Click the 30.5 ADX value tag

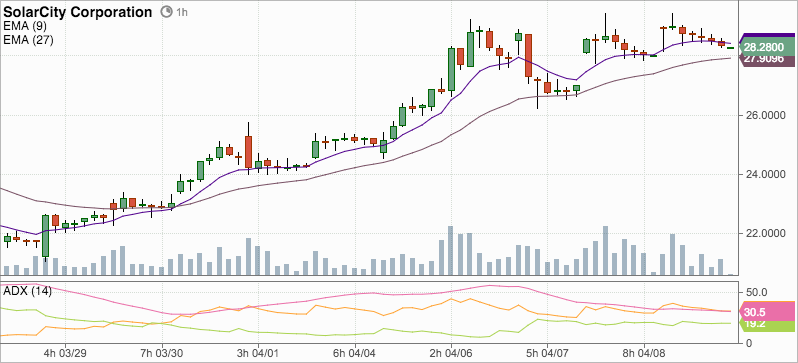(x=766, y=312)
